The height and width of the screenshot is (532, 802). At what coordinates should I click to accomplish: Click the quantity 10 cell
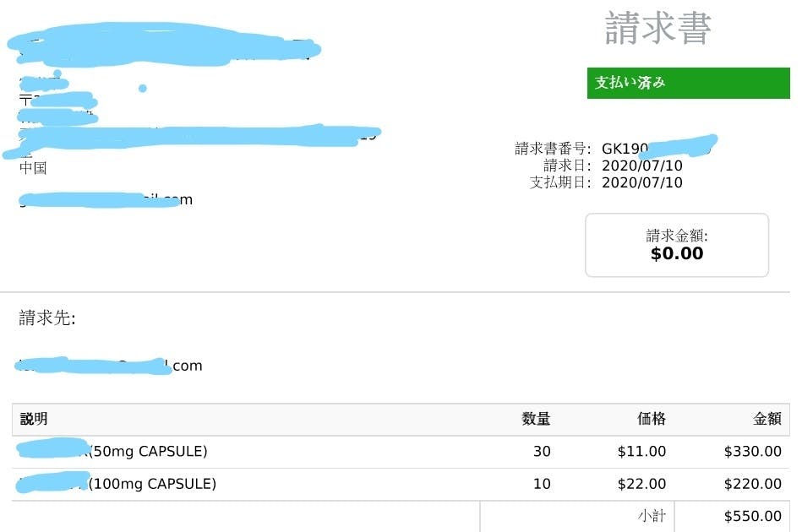tap(542, 484)
